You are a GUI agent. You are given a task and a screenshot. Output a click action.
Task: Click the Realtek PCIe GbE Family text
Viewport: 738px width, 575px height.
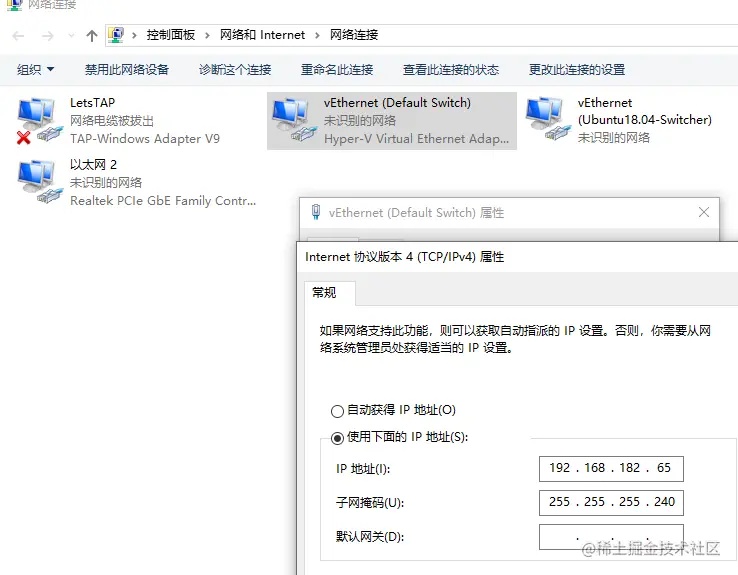click(163, 200)
